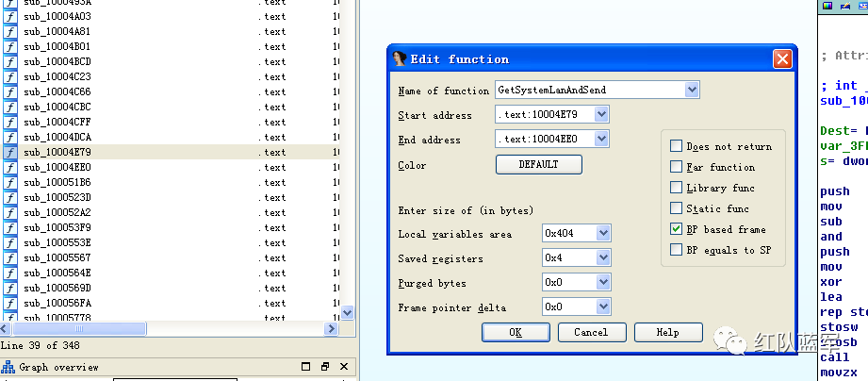
Task: Click the function icon beside sub_100053F9
Action: [x=10, y=227]
